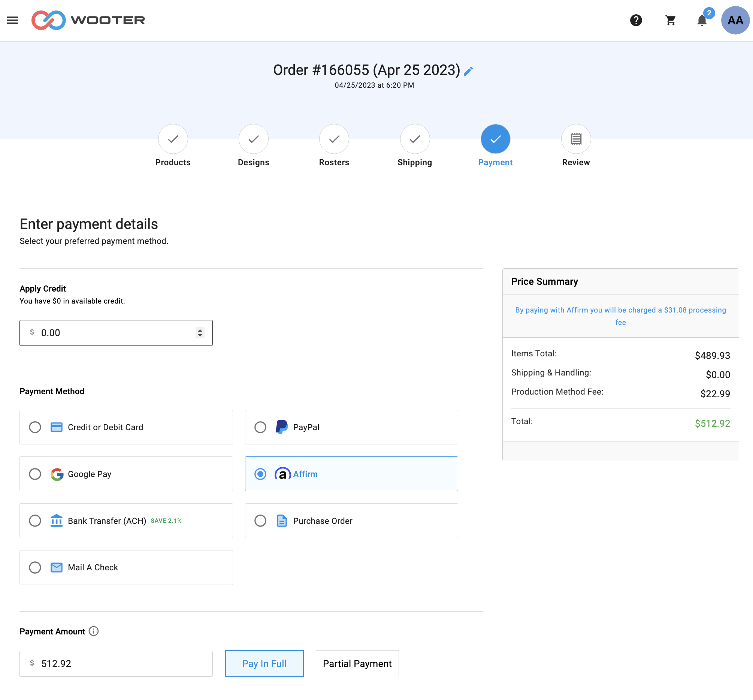
Task: Open notifications bell with 2 alerts
Action: (x=702, y=20)
